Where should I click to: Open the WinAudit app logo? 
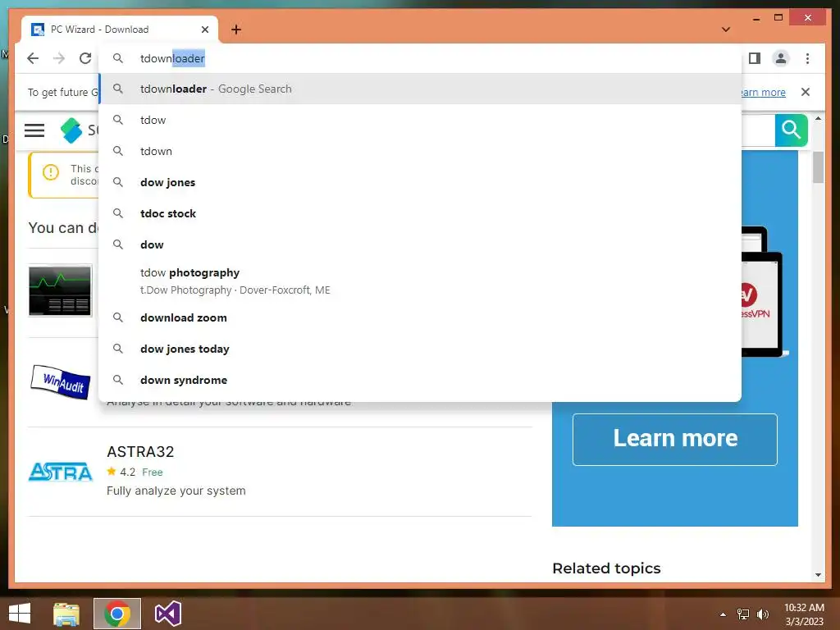60,381
